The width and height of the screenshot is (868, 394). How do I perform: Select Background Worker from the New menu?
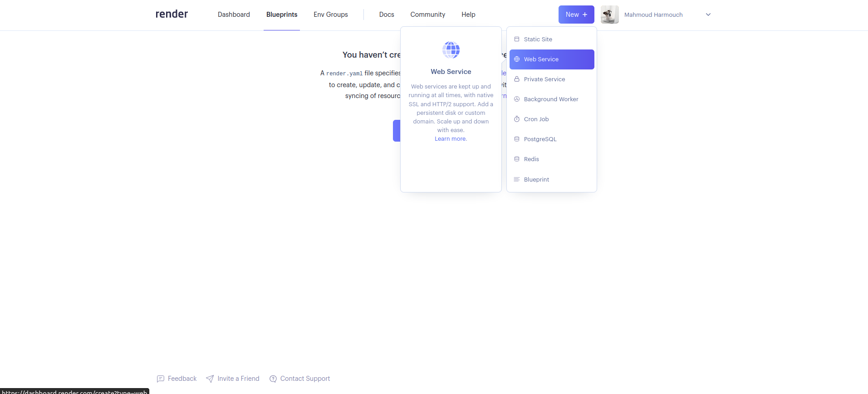coord(552,99)
